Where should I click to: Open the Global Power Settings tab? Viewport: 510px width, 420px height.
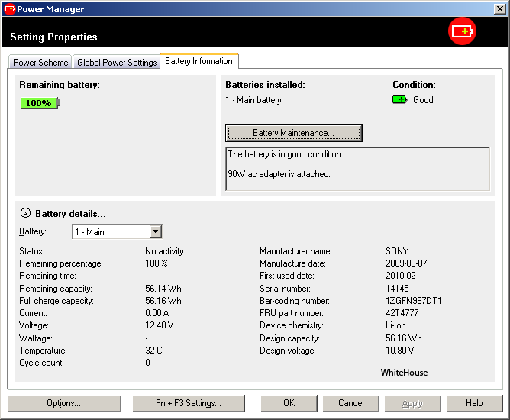tap(116, 63)
